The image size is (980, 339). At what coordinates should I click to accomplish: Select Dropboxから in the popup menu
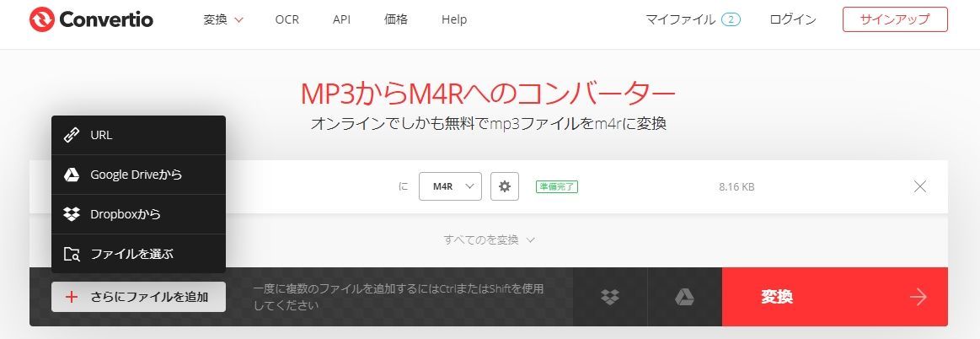[138, 214]
